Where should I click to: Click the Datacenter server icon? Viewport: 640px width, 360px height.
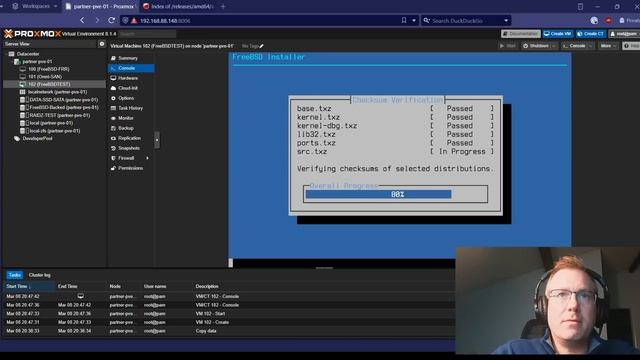point(11,54)
